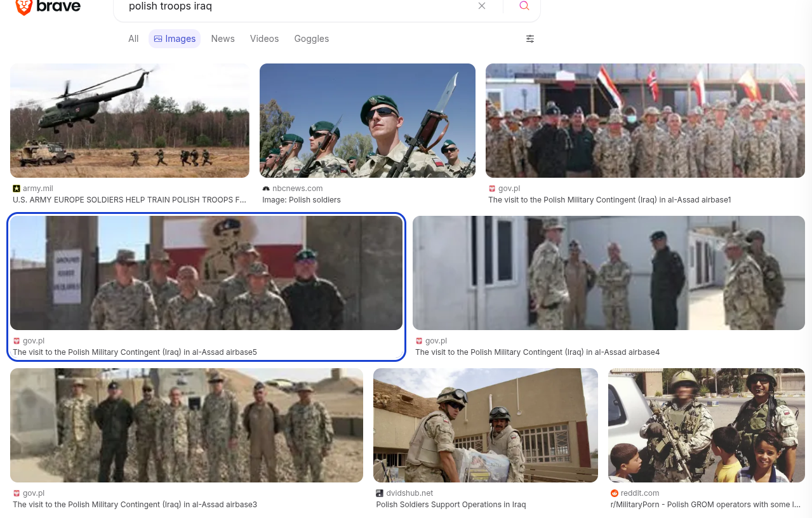The width and height of the screenshot is (812, 518).
Task: Click the nbcnews.com source text
Action: [x=298, y=189]
